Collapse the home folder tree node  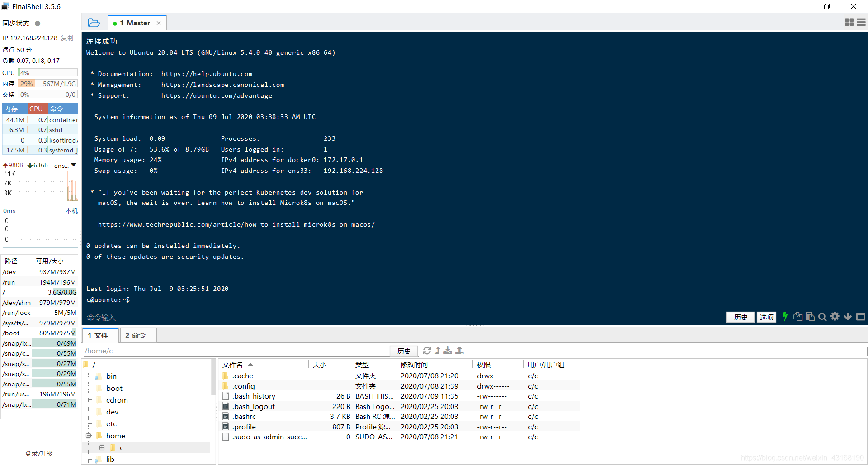click(x=88, y=436)
